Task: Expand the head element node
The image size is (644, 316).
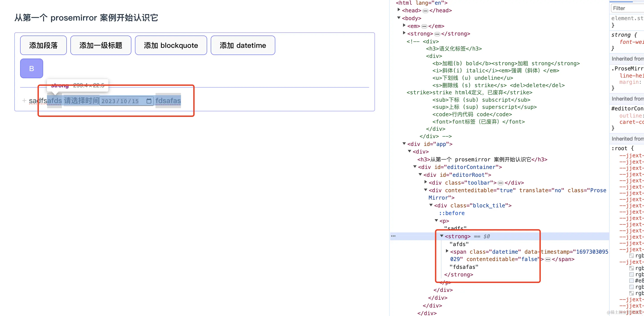Action: 399,10
